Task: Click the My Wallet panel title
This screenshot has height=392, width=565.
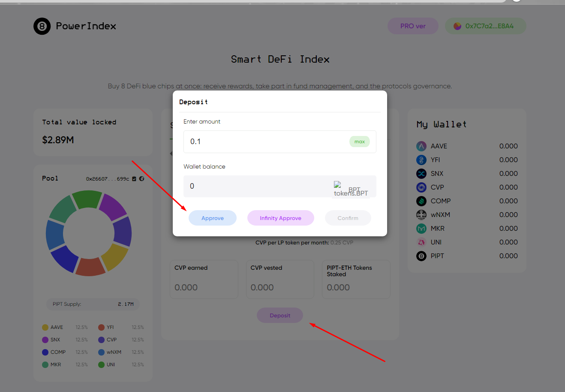Action: coord(442,124)
